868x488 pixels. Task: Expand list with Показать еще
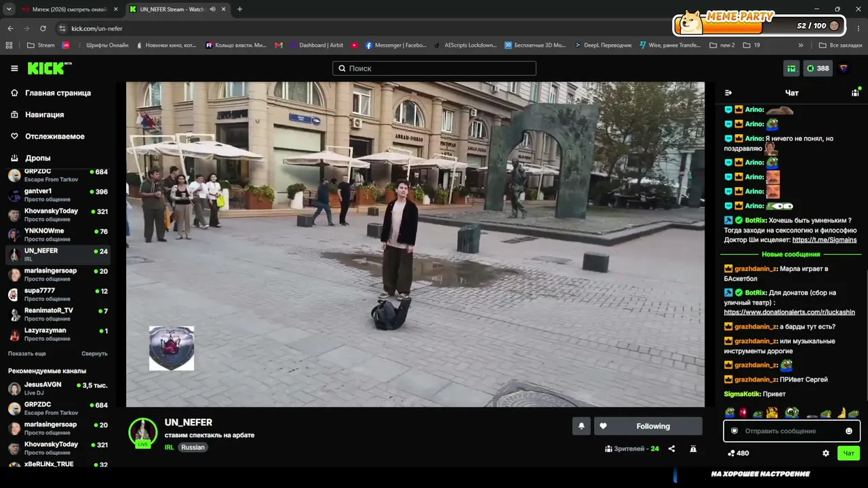tap(27, 354)
